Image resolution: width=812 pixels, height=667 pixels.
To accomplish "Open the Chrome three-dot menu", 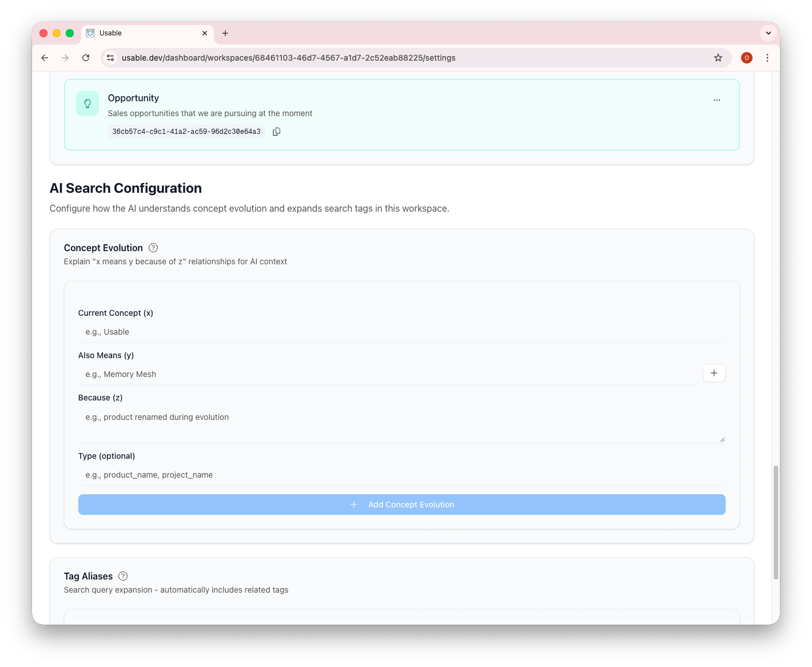I will click(x=767, y=58).
